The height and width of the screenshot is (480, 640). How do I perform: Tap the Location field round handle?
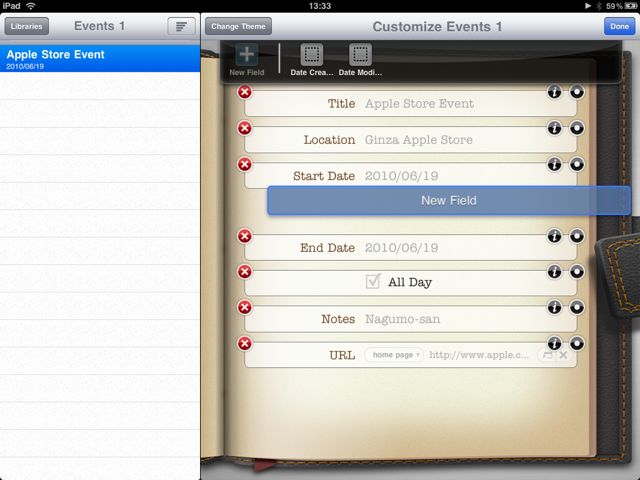point(577,128)
